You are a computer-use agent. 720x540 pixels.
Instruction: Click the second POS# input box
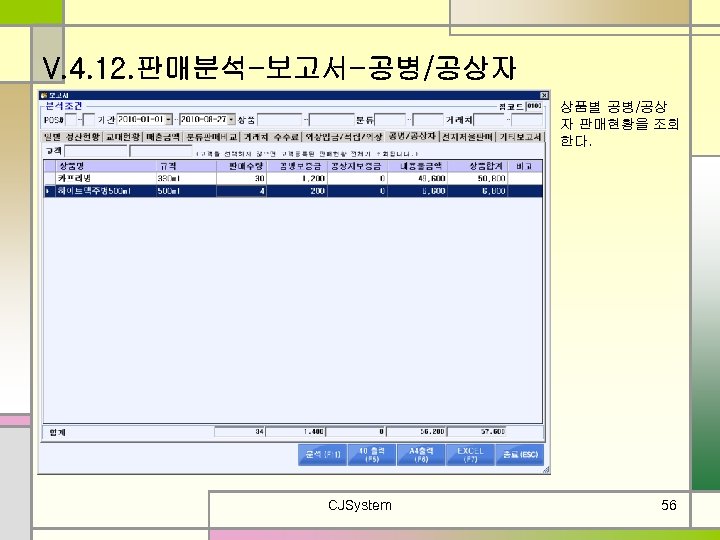tap(89, 120)
